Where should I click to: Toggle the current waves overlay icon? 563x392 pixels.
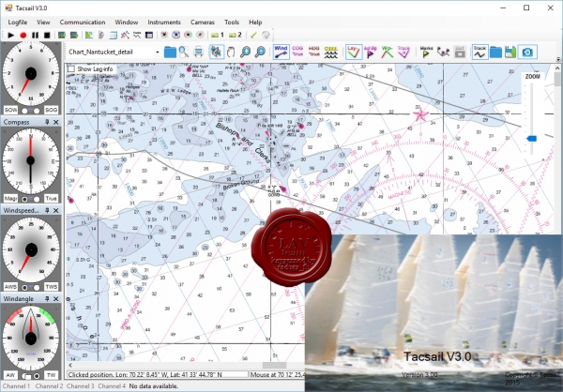pyautogui.click(x=330, y=53)
